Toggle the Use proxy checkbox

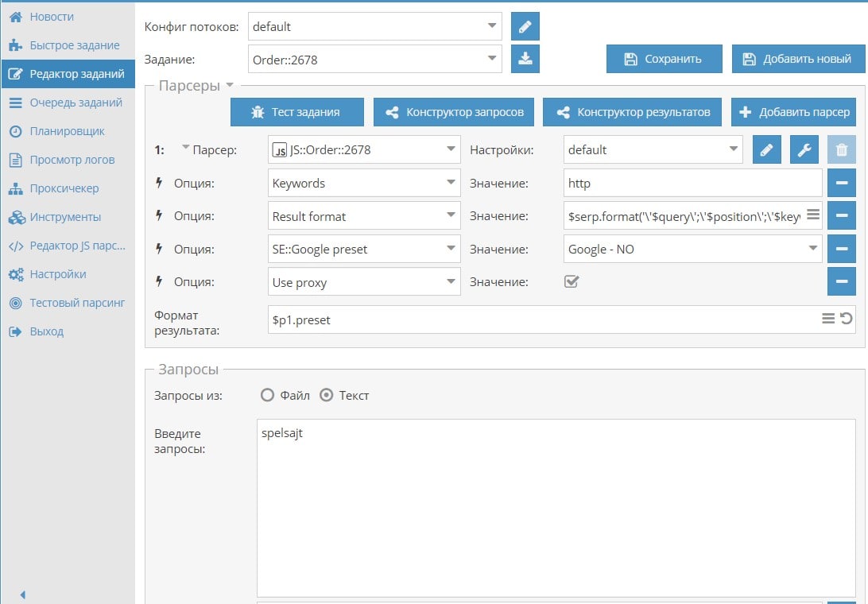click(571, 281)
